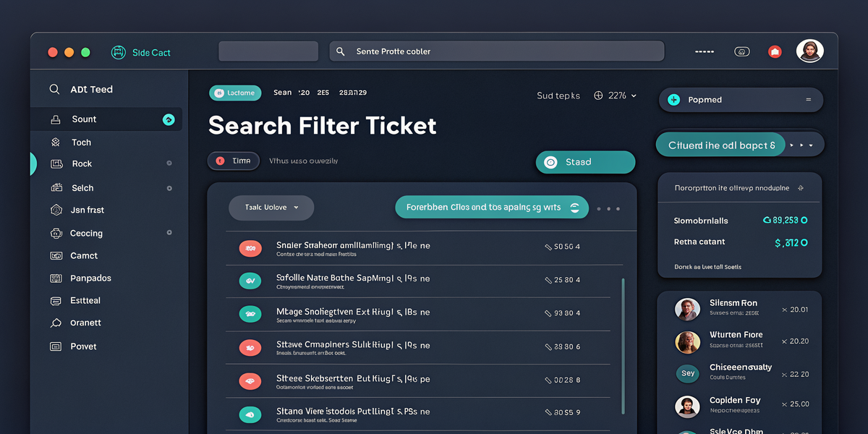Screen dimensions: 868x434
Task: Click the teal icon on the Mtage Snoliegtiven row
Action: coord(250,314)
